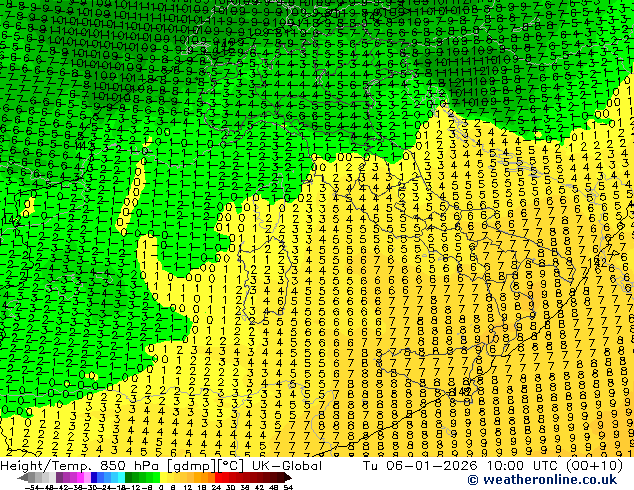Click the '[gdmp][°C]' units label
634x490 pixels.
pyautogui.click(x=205, y=466)
